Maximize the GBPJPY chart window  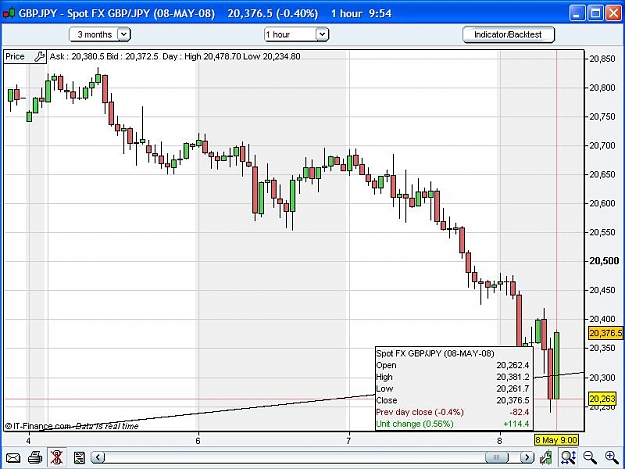tap(595, 13)
